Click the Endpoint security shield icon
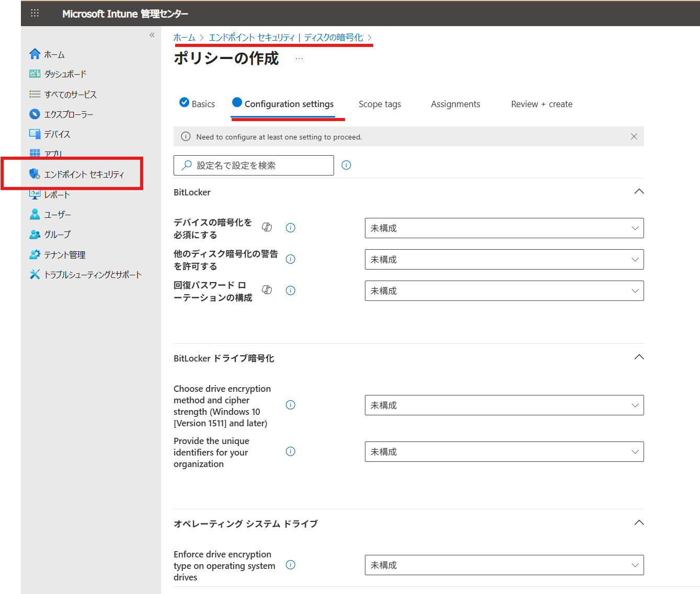700x594 pixels. (35, 174)
